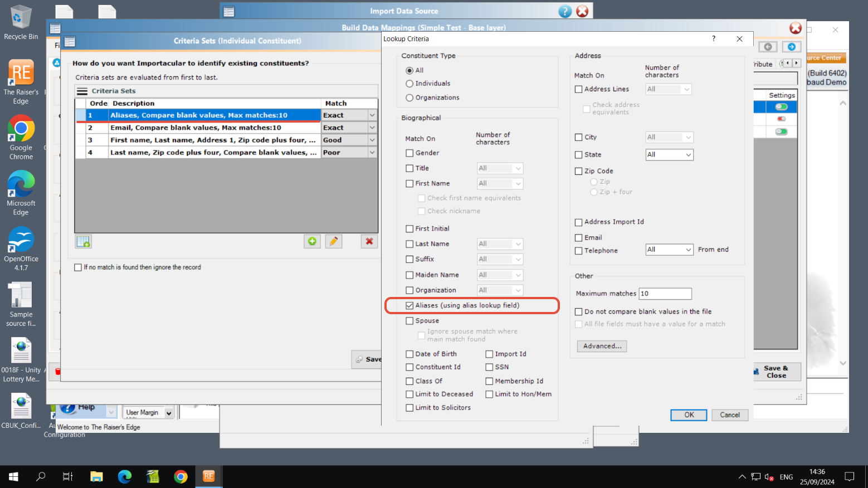Click the Windows Start button
This screenshot has width=868, height=488.
[13, 477]
